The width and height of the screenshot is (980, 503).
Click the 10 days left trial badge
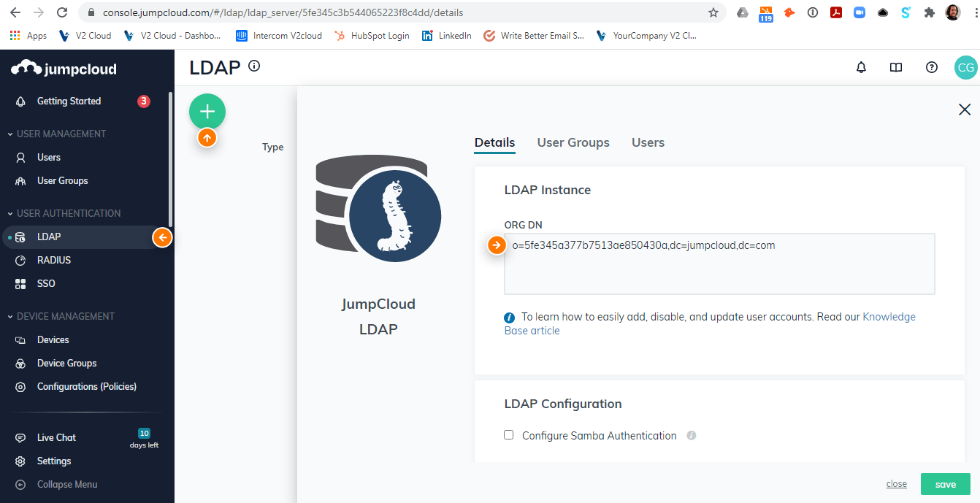(x=144, y=438)
